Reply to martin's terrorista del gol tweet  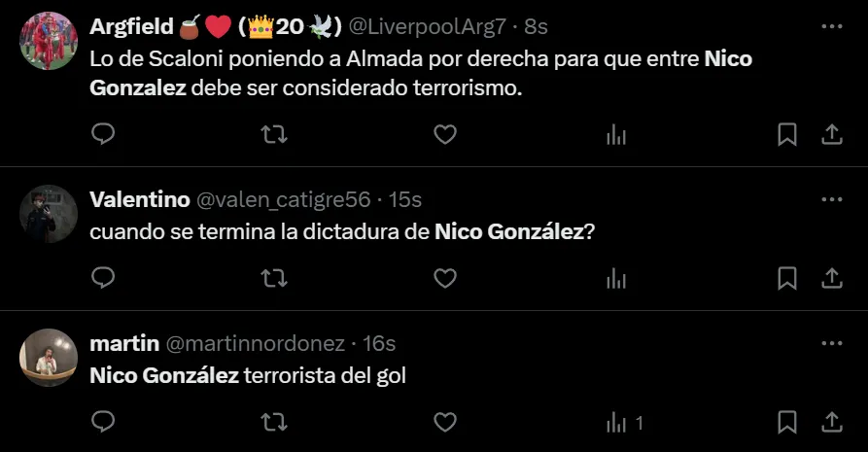[x=103, y=422]
